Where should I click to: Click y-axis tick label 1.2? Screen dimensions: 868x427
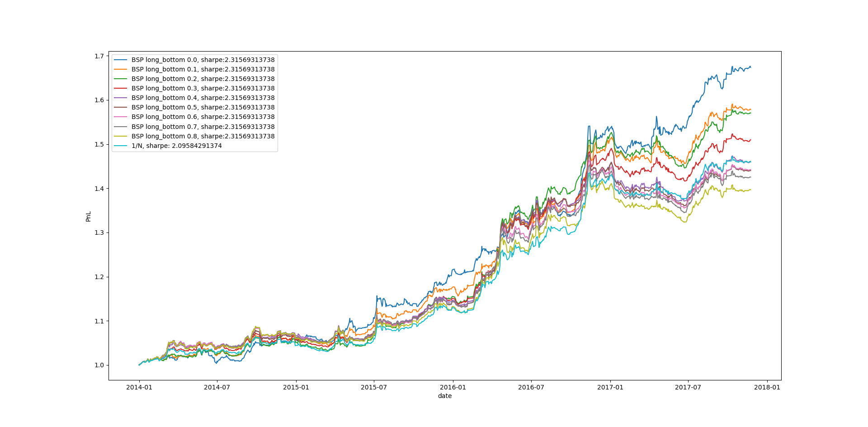click(99, 277)
